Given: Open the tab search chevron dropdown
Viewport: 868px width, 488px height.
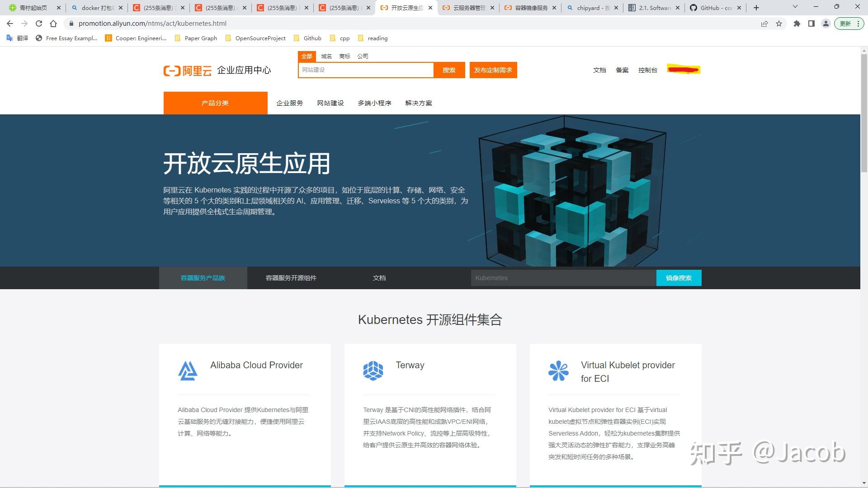Looking at the screenshot, I should click(x=794, y=7).
